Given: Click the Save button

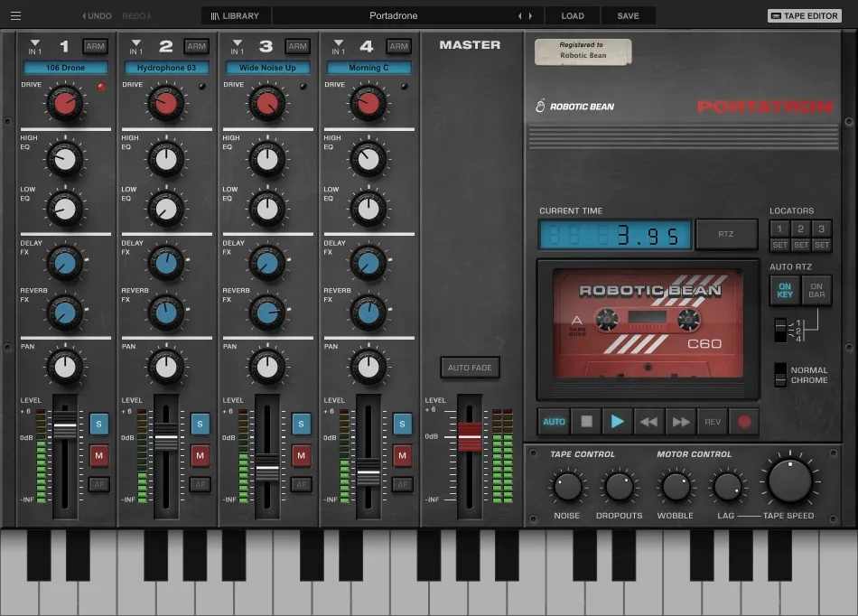Looking at the screenshot, I should (x=629, y=16).
